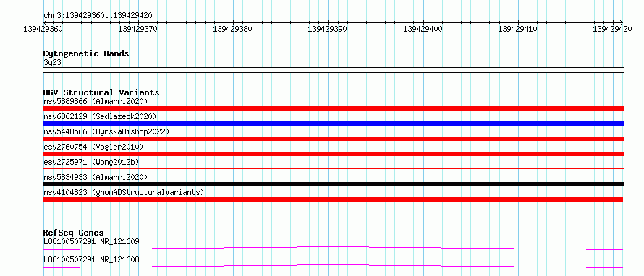Click the DGV Structural Variants heading

pos(101,92)
